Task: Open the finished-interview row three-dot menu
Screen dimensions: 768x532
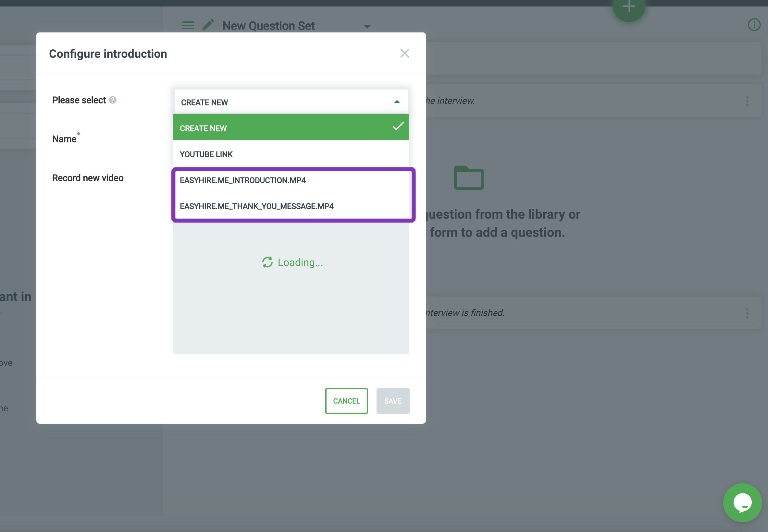Action: point(747,313)
